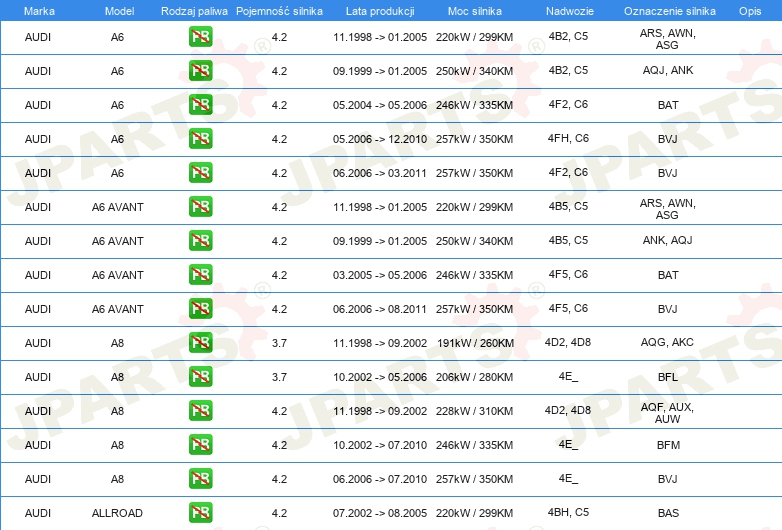Select the Opis column header
Viewport: 782px width, 530px height.
pyautogui.click(x=749, y=11)
